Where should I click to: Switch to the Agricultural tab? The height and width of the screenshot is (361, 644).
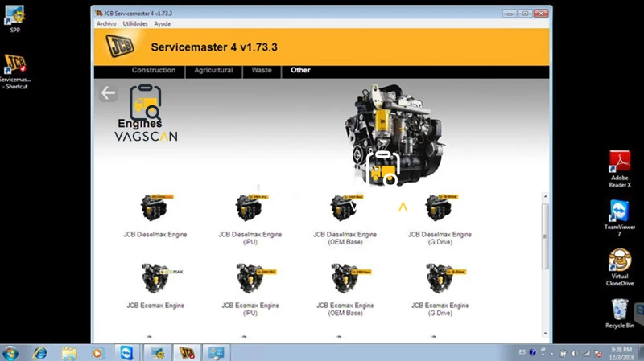tap(213, 70)
